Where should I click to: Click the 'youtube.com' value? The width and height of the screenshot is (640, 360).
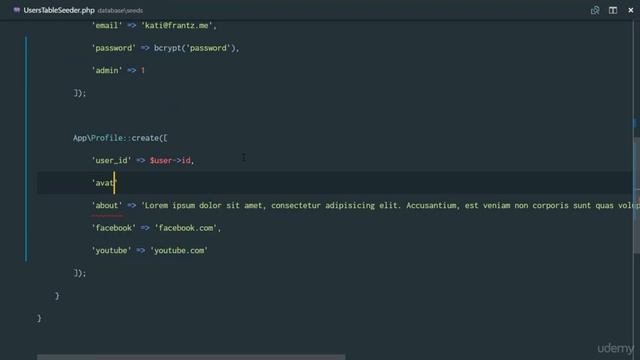pos(179,250)
